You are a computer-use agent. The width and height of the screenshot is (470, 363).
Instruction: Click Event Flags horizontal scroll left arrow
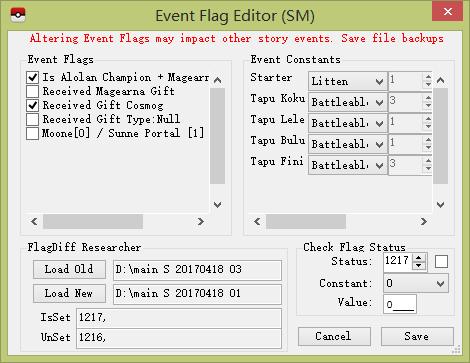pos(34,221)
